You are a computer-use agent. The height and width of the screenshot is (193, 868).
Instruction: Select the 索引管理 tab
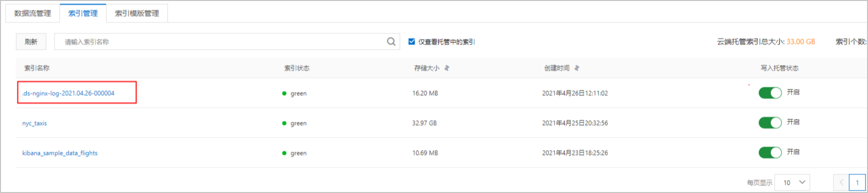tap(83, 13)
